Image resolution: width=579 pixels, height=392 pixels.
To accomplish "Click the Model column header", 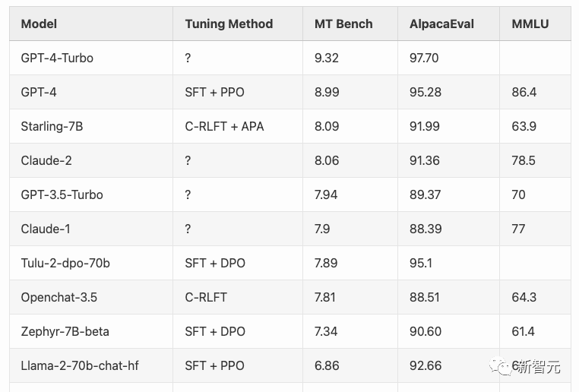I will coord(39,24).
